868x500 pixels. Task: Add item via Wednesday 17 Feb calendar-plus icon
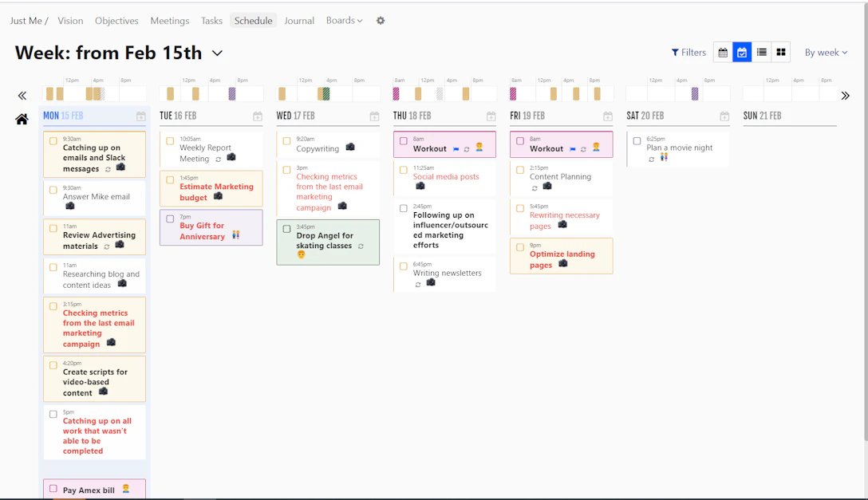374,116
